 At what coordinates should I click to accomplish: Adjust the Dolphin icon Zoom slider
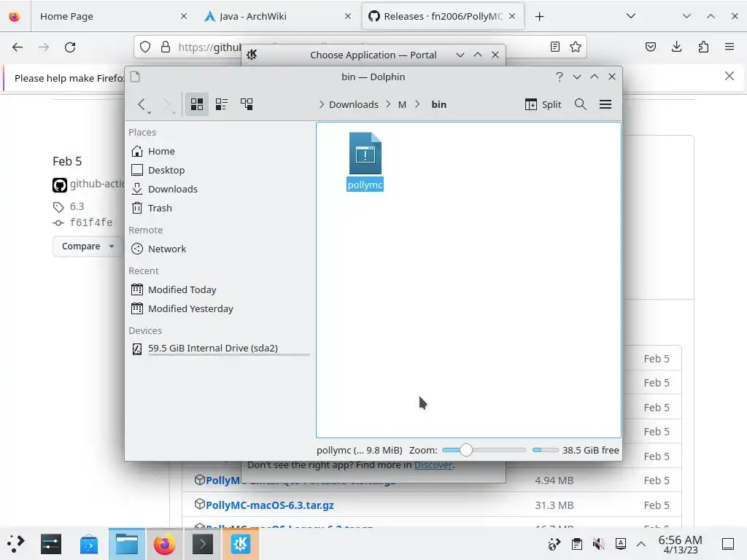point(484,450)
